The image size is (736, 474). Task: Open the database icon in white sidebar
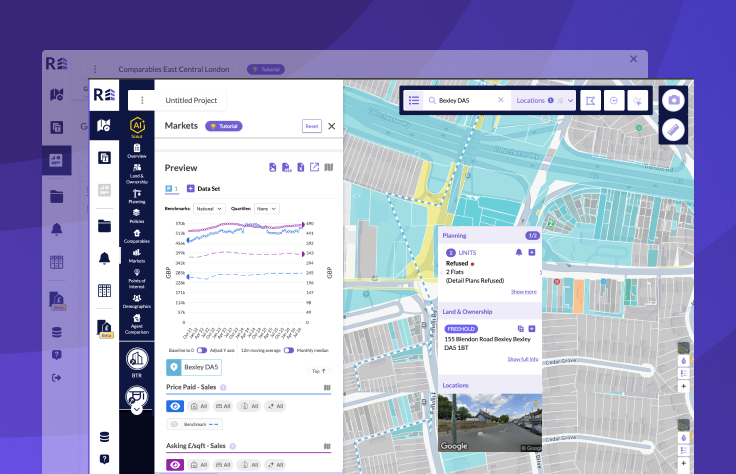(104, 437)
